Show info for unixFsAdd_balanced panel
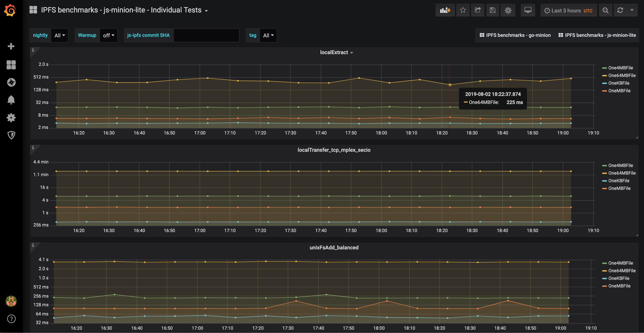Image resolution: width=644 pixels, height=333 pixels. pyautogui.click(x=33, y=245)
